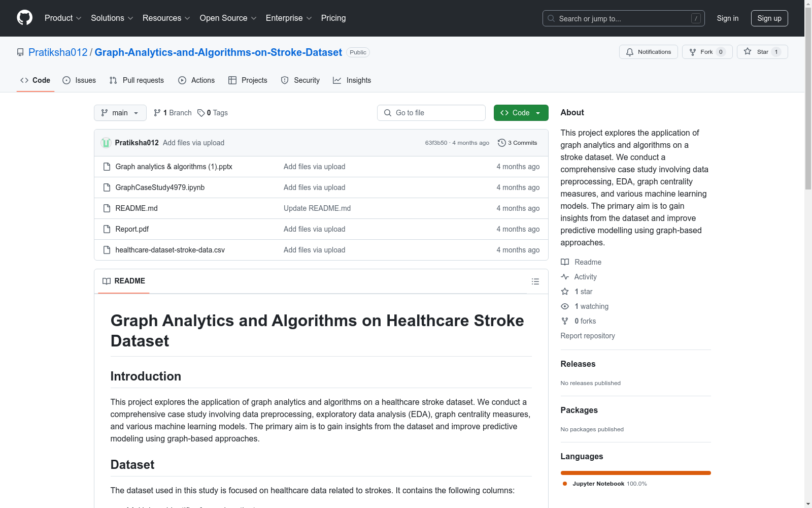Click the page vertical scrollbar thumb
This screenshot has width=812, height=508.
click(808, 98)
